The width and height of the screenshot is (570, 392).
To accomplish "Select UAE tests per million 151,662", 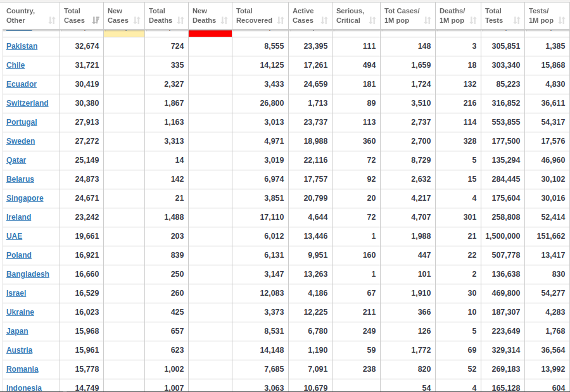I will [551, 236].
